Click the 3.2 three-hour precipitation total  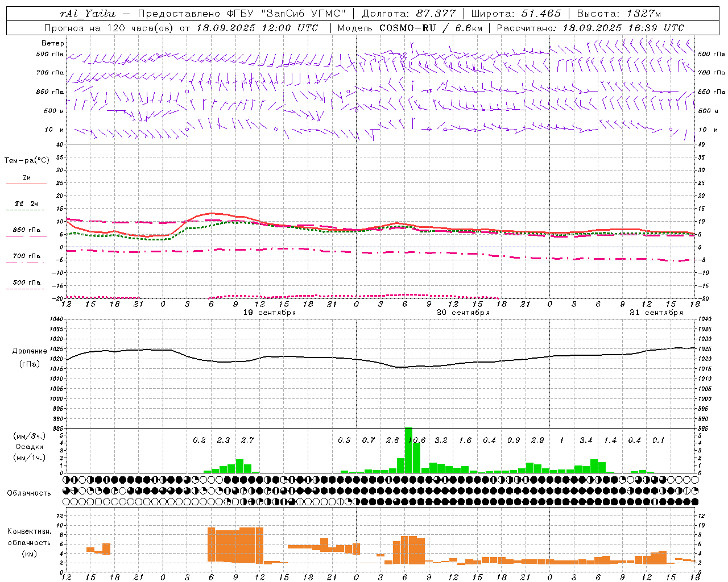441,440
